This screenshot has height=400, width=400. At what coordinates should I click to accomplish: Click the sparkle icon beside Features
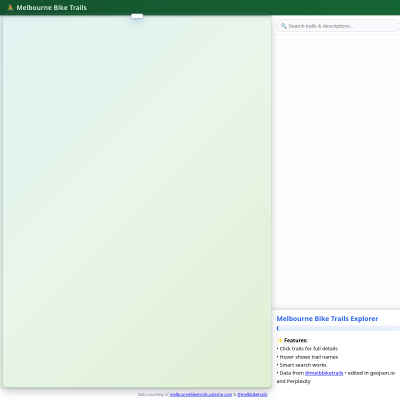pyautogui.click(x=279, y=340)
